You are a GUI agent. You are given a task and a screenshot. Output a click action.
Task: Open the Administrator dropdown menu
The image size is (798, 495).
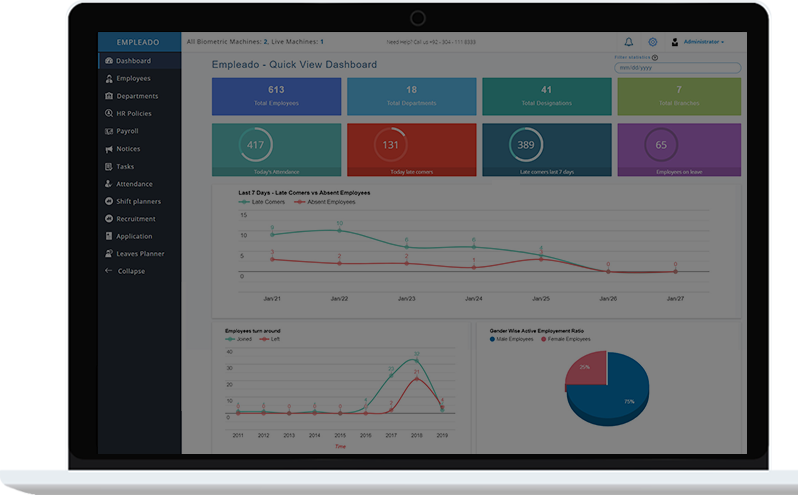point(703,42)
